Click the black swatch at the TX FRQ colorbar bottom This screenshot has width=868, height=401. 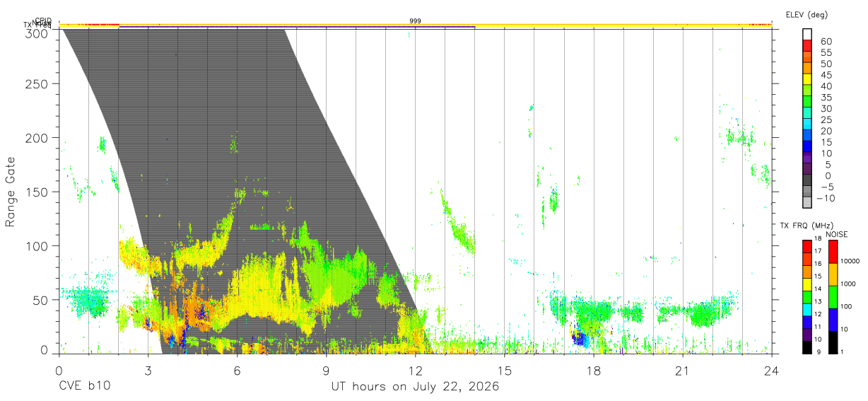coord(807,347)
